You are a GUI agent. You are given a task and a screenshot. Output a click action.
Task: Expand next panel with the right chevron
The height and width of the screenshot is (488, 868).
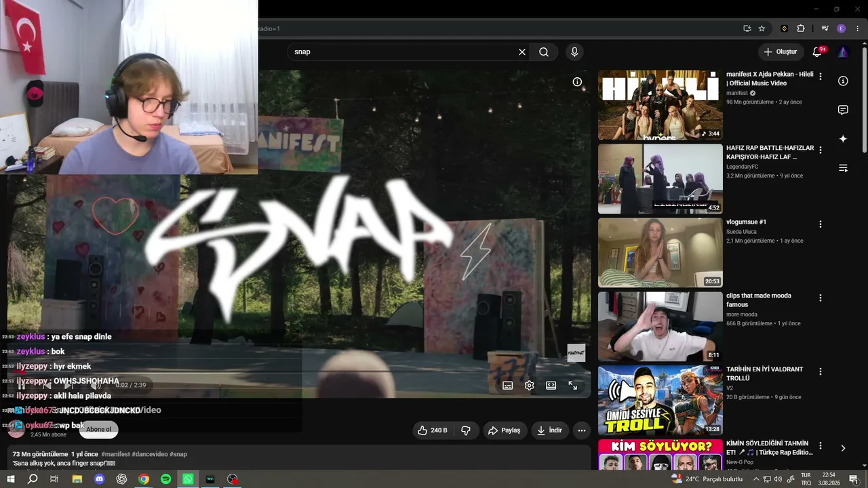[843, 448]
